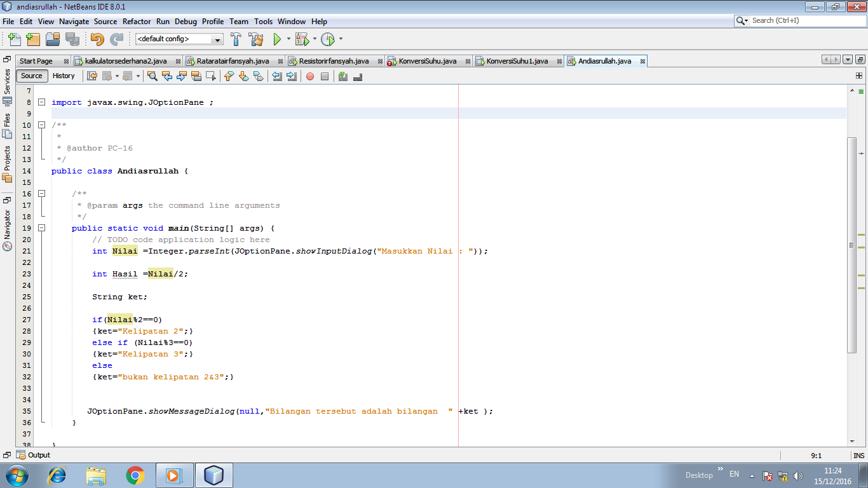Open the Debug Project dropdown arrow
This screenshot has width=868, height=488.
coord(315,39)
